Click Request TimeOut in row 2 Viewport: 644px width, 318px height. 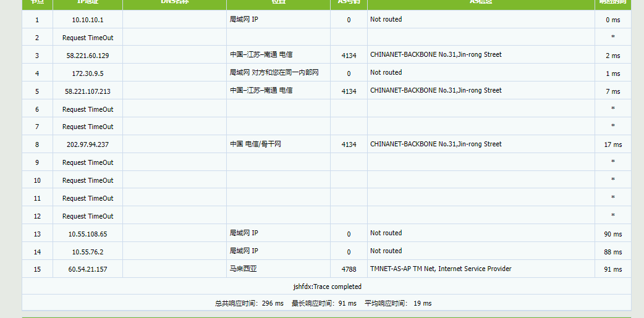(88, 38)
